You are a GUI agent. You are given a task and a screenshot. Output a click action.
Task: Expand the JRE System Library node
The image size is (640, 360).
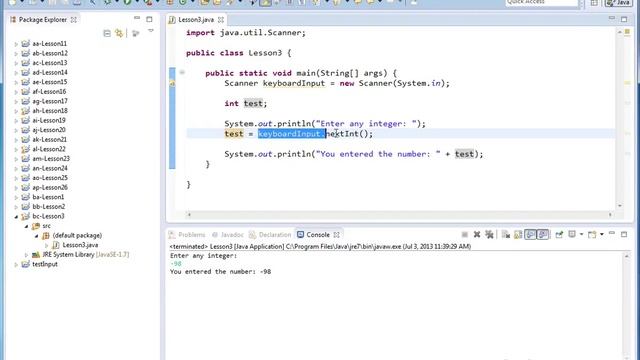click(27, 255)
